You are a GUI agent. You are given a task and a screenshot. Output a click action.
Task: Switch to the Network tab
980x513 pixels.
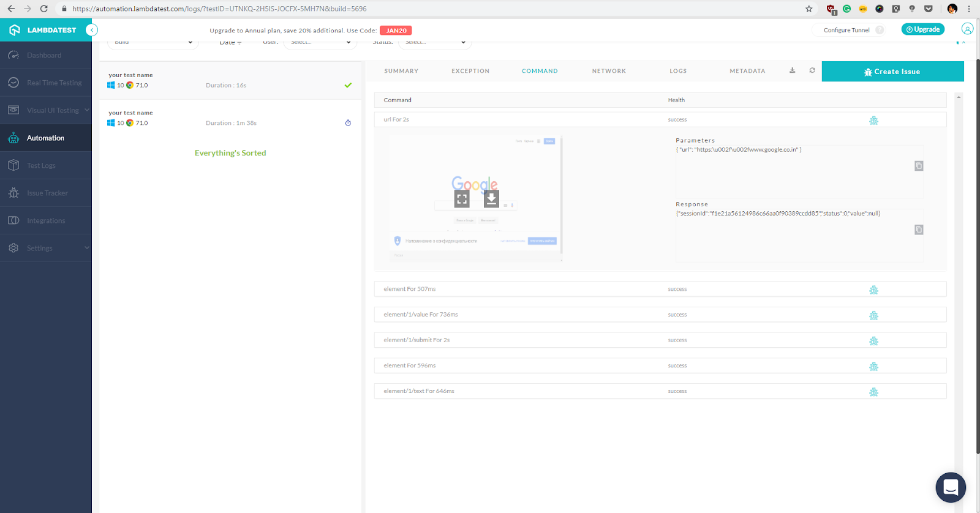(609, 71)
